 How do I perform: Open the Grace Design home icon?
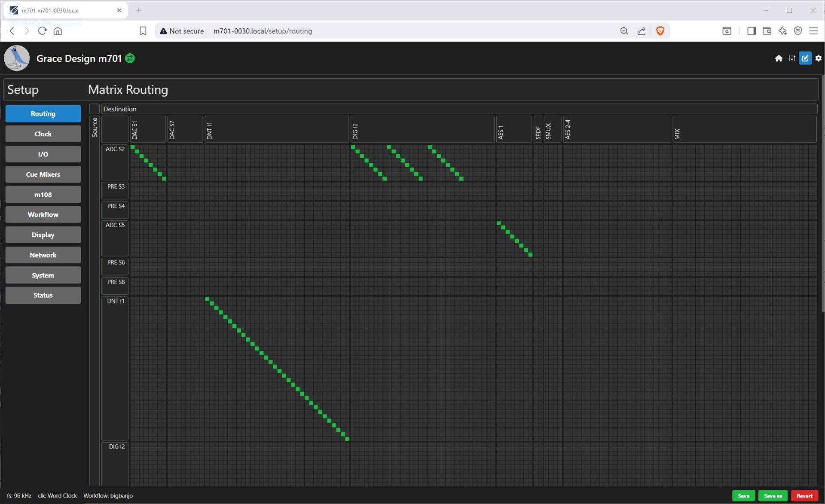(779, 58)
